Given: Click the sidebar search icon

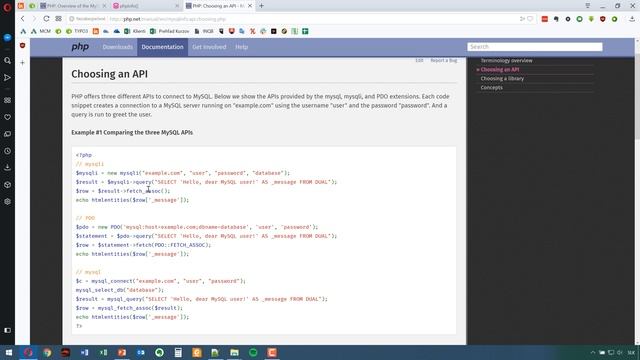Looking at the screenshot, I should (x=7, y=61).
